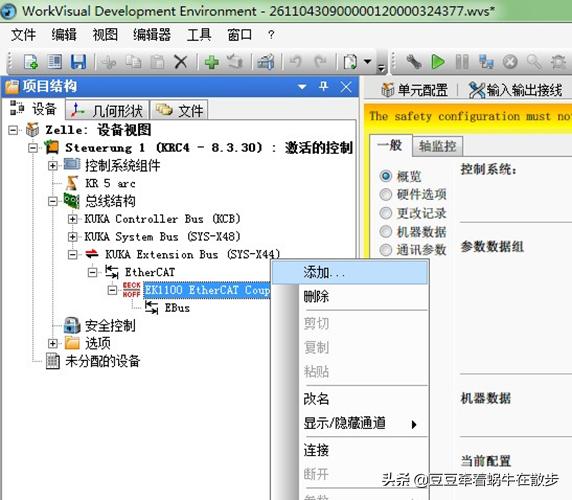Open 视图 menu in menu bar
The width and height of the screenshot is (572, 500).
[105, 35]
